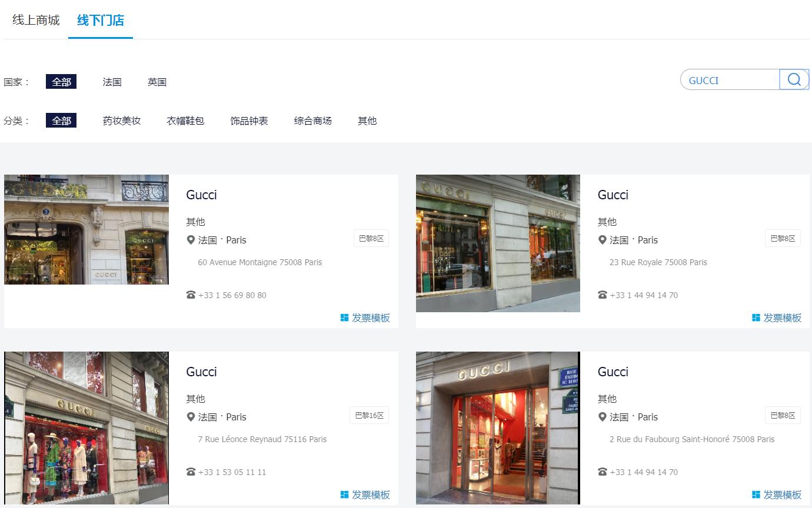This screenshot has height=508, width=812.
Task: Click the Gucci store name on the Rue Royale card
Action: tap(613, 195)
